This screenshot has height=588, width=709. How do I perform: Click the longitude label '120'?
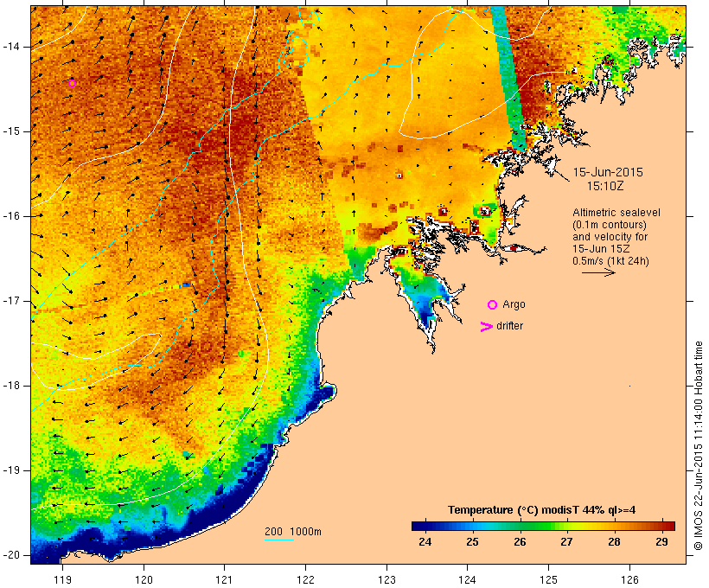(x=144, y=579)
